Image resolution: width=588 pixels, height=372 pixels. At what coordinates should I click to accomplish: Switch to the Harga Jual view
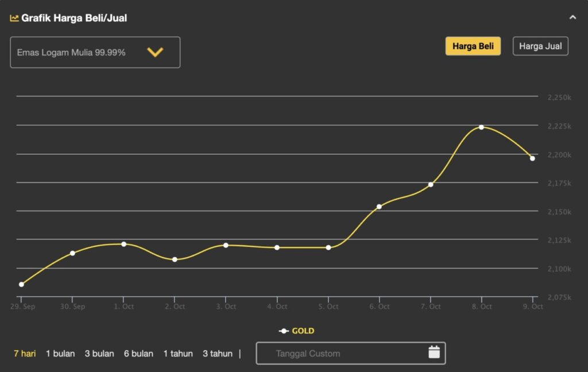coord(540,46)
